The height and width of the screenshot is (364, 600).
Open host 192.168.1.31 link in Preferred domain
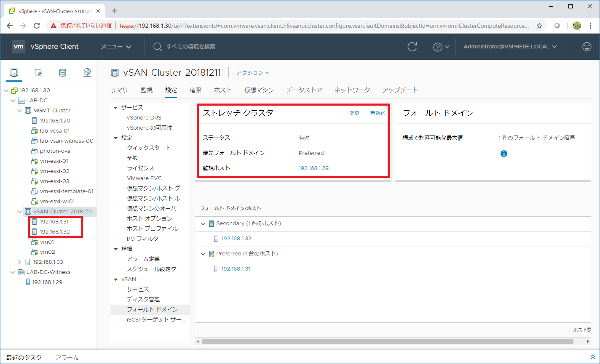[236, 269]
